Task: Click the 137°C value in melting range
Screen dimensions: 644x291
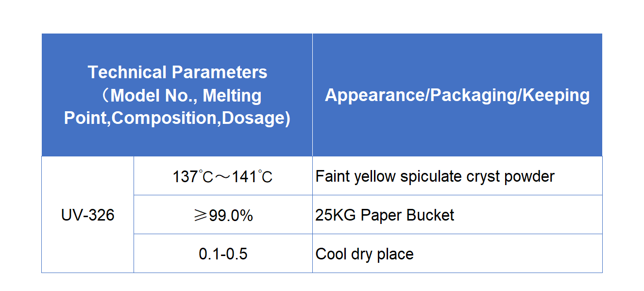Action: tap(193, 176)
